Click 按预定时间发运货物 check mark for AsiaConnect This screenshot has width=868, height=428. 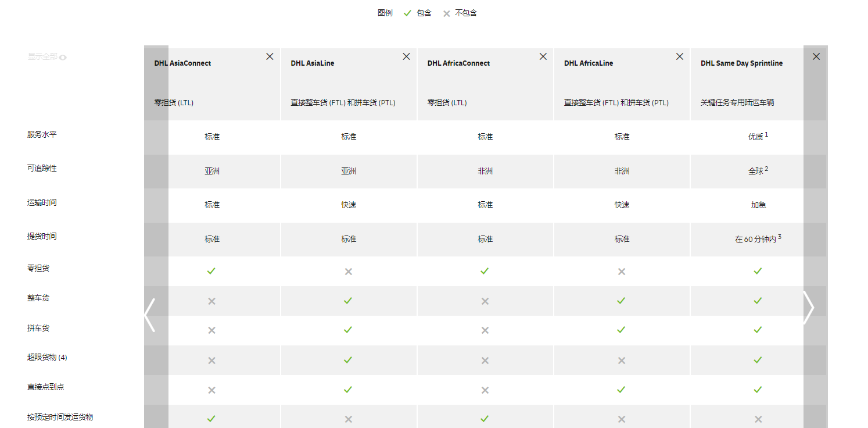click(x=211, y=419)
